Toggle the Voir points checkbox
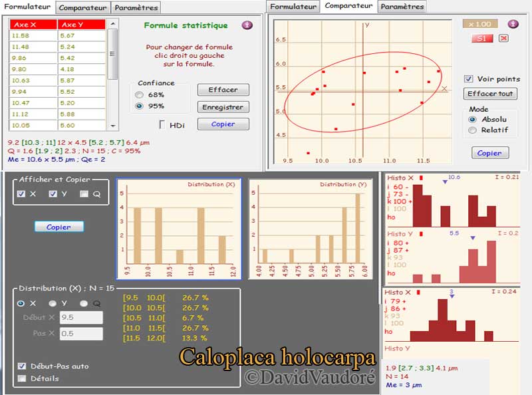532x395 pixels. pyautogui.click(x=469, y=78)
